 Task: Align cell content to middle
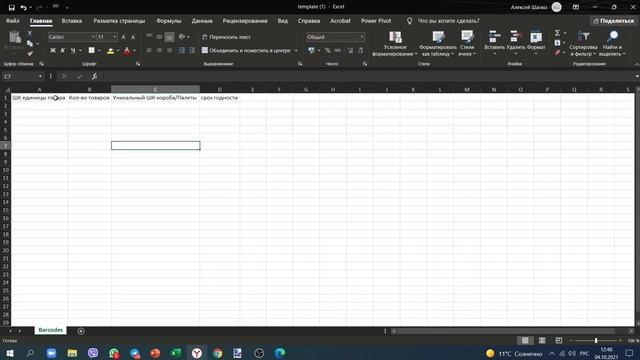click(x=160, y=37)
